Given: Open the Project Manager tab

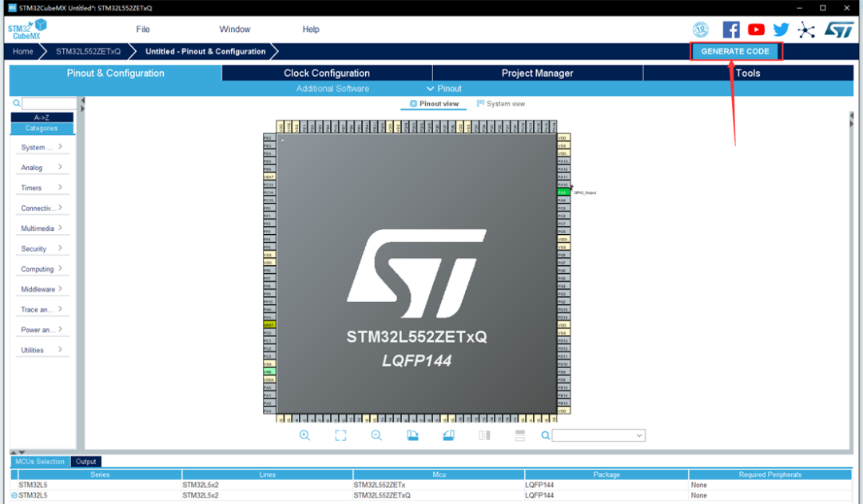Looking at the screenshot, I should [537, 73].
